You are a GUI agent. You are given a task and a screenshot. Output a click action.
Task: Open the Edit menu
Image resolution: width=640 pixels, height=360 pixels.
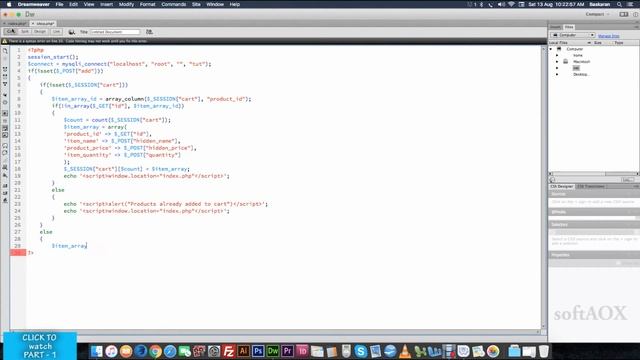(x=73, y=4)
